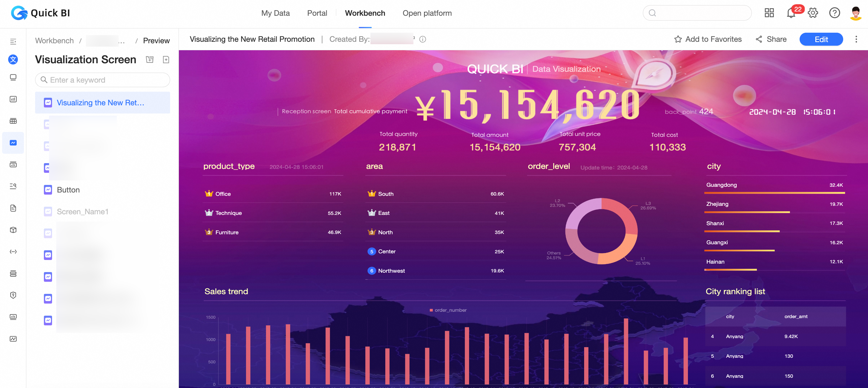Screen dimensions: 868x388
Task: Open the three-dot more options menu
Action: pyautogui.click(x=856, y=39)
